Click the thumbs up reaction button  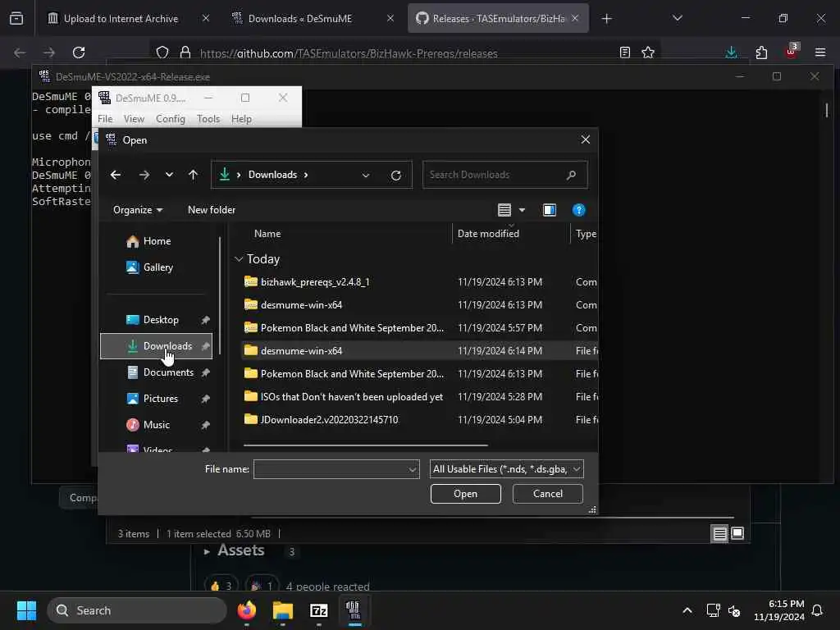[221, 586]
